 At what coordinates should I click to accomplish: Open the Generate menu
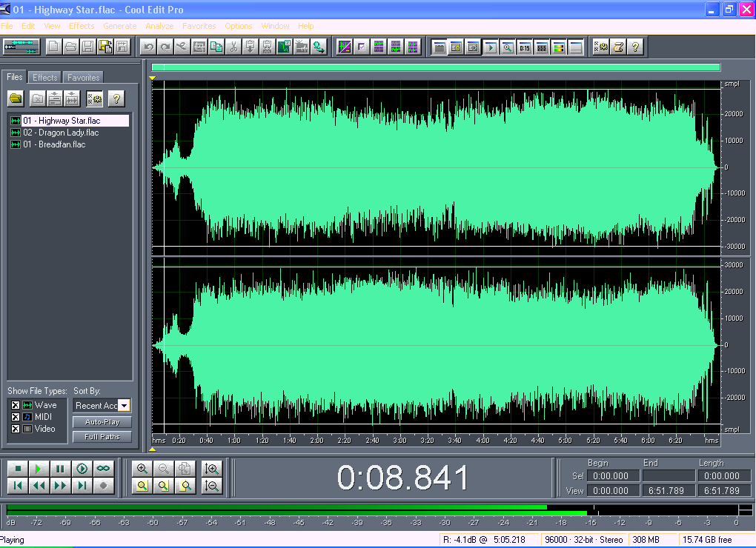pos(119,26)
